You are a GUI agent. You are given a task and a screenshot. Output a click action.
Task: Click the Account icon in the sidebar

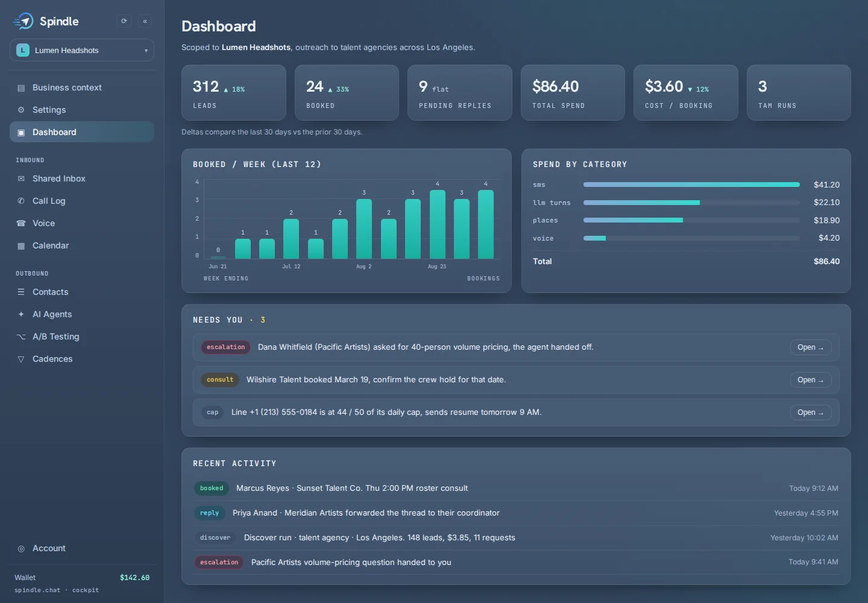click(21, 549)
